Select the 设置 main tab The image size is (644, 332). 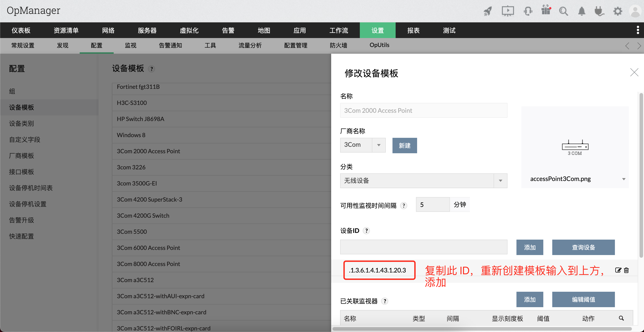[x=377, y=30]
